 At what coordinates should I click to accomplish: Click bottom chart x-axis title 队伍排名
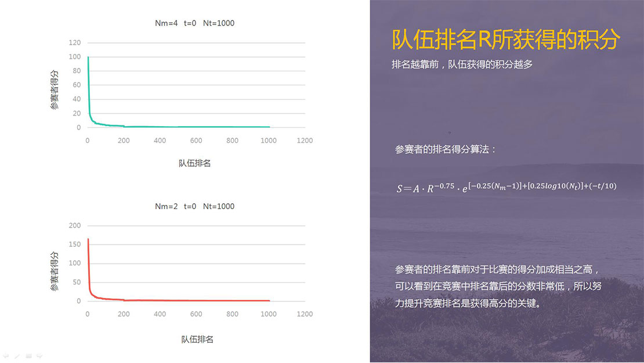click(x=197, y=339)
